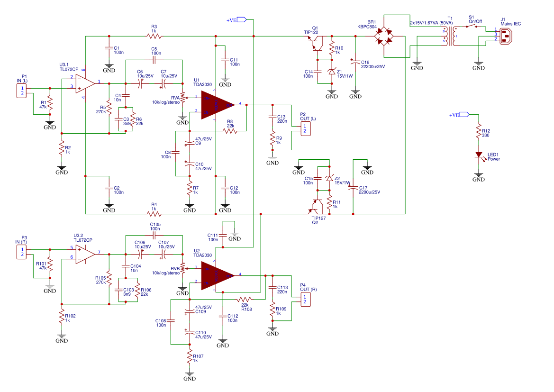The width and height of the screenshot is (554, 392).
Task: Select the C16 electrolytic capacitor symbol
Action: (x=355, y=62)
